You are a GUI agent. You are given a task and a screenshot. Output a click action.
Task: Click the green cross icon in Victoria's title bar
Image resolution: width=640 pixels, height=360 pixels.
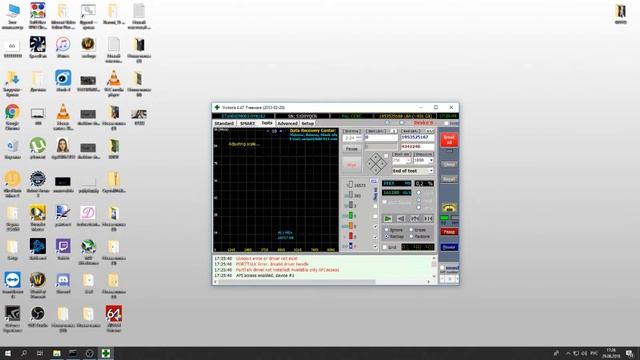(217, 107)
